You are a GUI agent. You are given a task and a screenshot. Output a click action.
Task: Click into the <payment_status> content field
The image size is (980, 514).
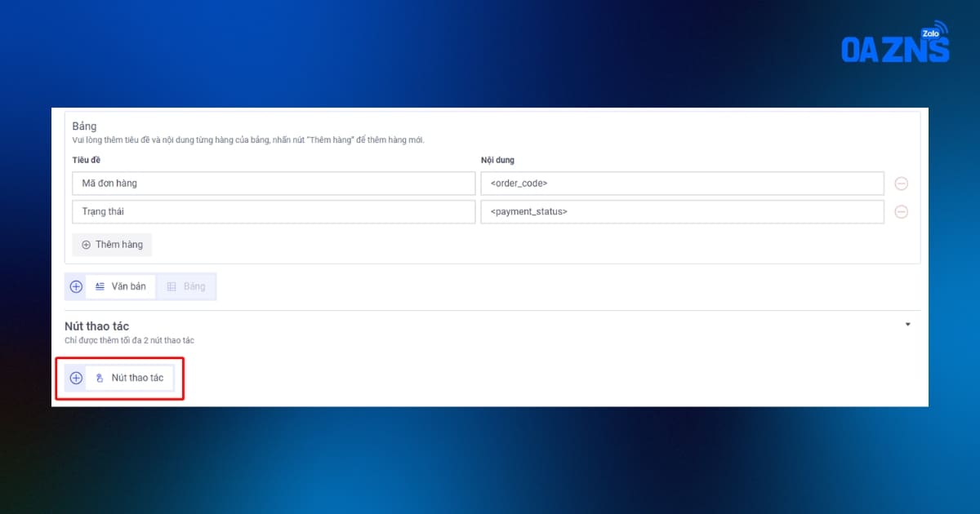(x=682, y=212)
